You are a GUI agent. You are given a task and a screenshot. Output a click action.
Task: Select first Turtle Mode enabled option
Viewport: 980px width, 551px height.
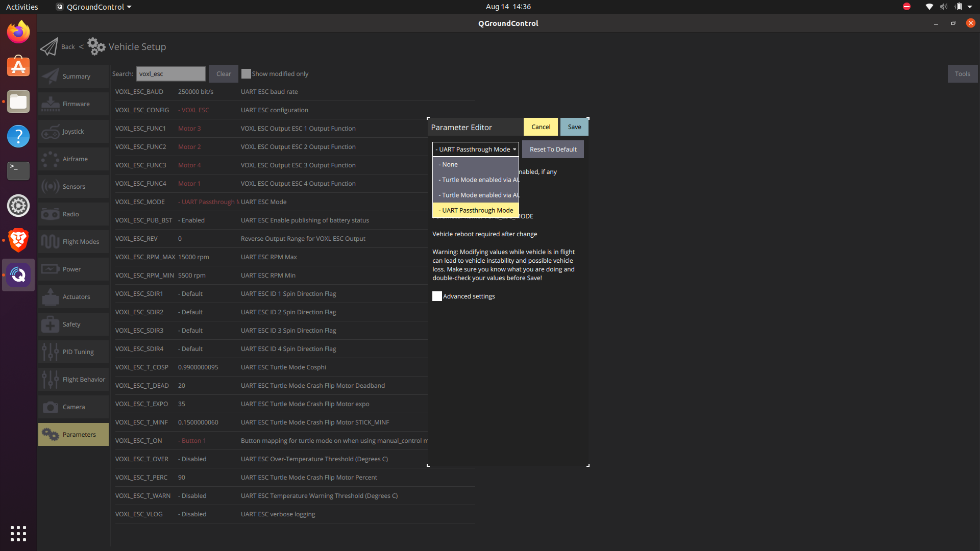(475, 180)
